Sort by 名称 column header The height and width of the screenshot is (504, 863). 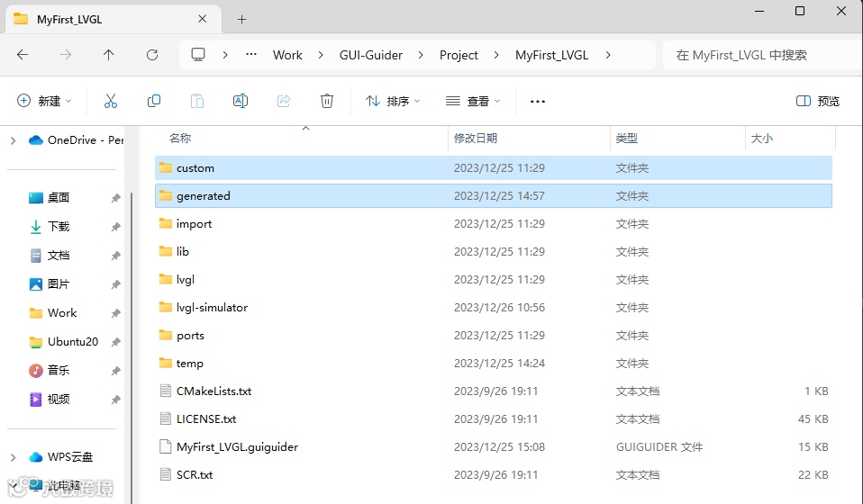[x=180, y=138]
